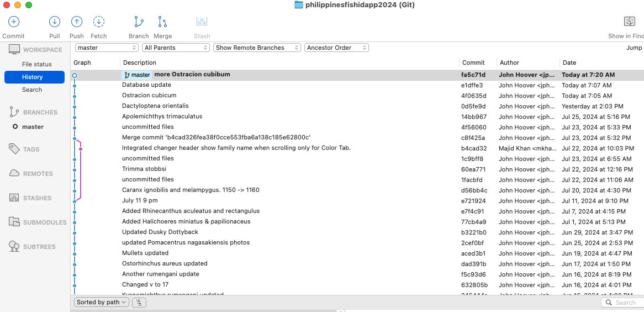Screen dimensions: 644x312
Task: Select the 'Dactyloptena orientalis' commit
Action: 357,106
